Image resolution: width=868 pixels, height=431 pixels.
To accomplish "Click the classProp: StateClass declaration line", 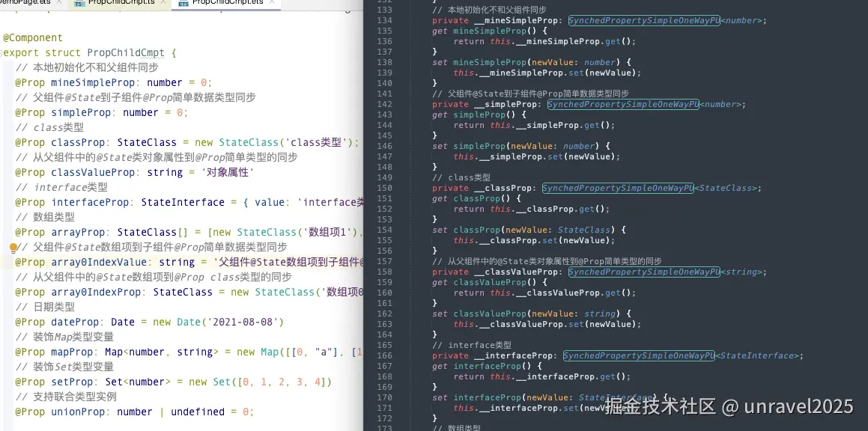I will 187,142.
